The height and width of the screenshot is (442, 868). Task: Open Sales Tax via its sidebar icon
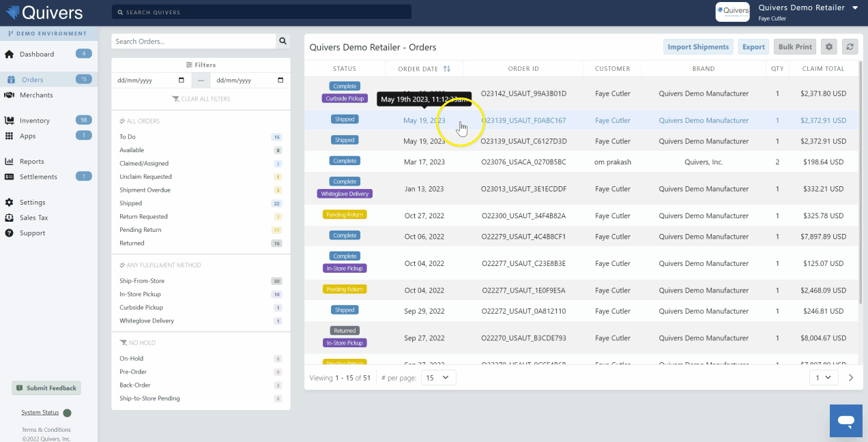[10, 218]
